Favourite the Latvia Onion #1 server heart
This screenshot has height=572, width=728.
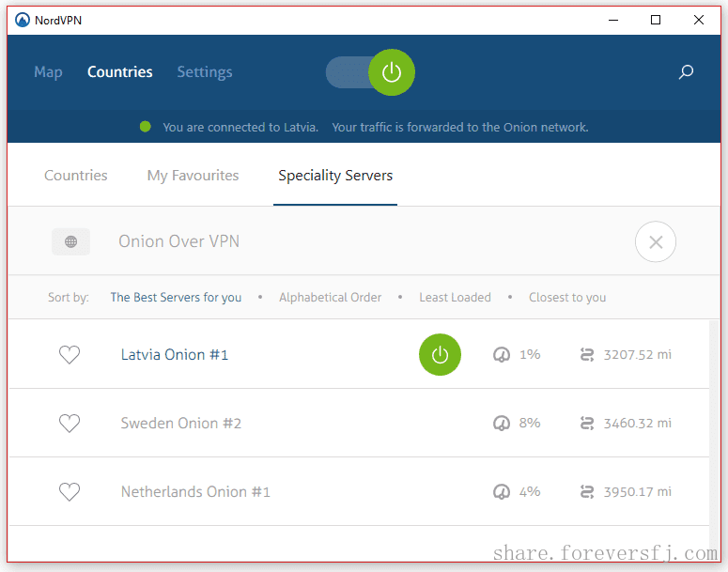click(70, 355)
